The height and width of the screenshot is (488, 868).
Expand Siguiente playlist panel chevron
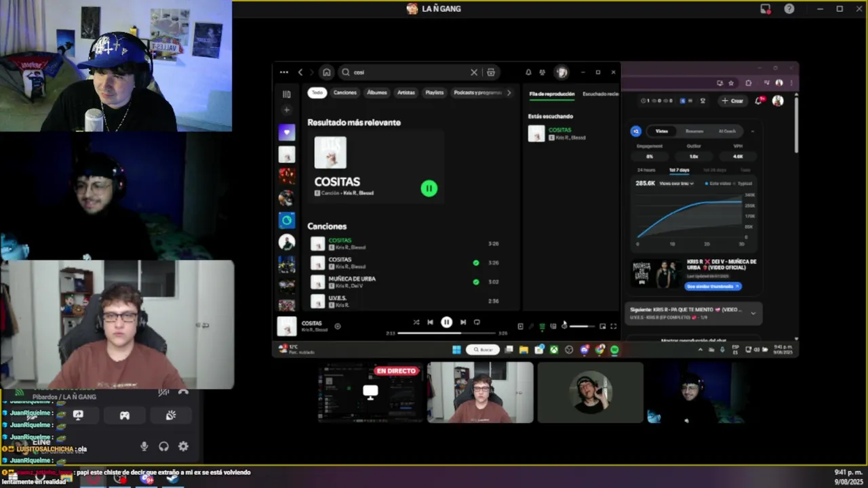coord(753,313)
